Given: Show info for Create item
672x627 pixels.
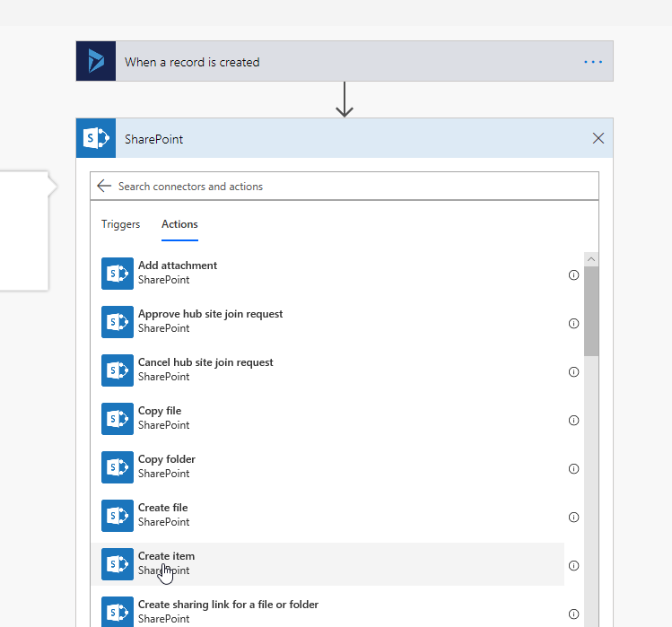Looking at the screenshot, I should 573,565.
